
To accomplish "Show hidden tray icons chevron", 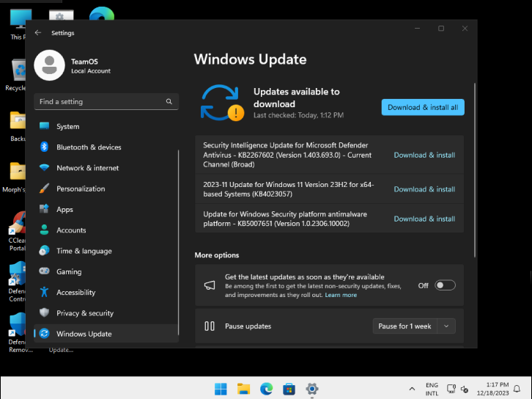I will pyautogui.click(x=412, y=389).
